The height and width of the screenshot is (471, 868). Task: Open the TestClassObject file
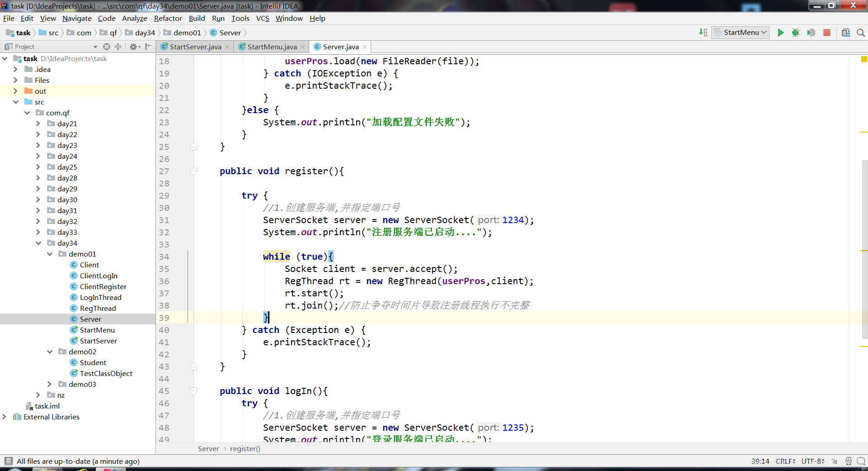pos(106,373)
